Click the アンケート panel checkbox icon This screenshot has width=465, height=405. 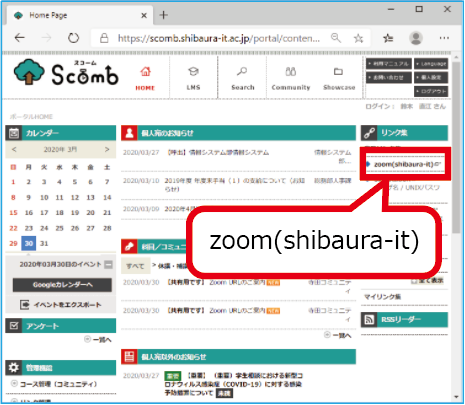(x=14, y=326)
